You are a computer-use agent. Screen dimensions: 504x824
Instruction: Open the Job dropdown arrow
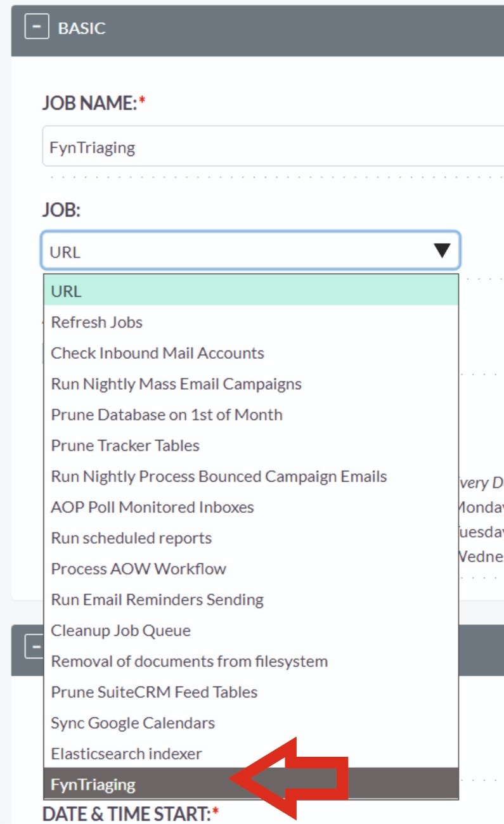pyautogui.click(x=442, y=251)
